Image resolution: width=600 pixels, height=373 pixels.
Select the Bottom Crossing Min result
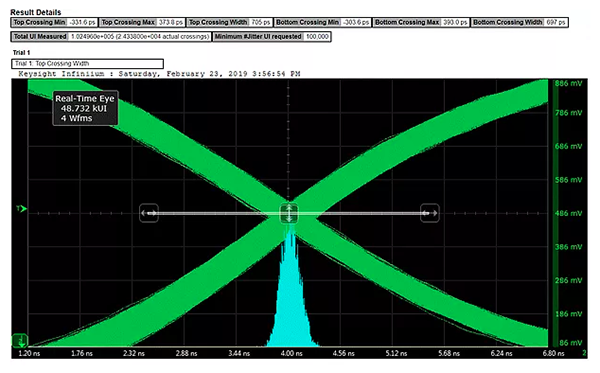tap(322, 23)
